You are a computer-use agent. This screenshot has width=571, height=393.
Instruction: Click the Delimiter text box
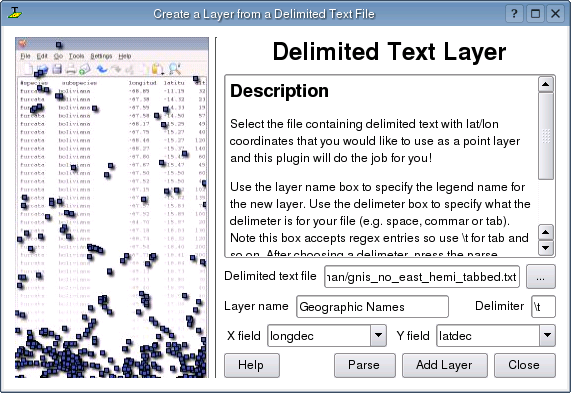(x=543, y=307)
